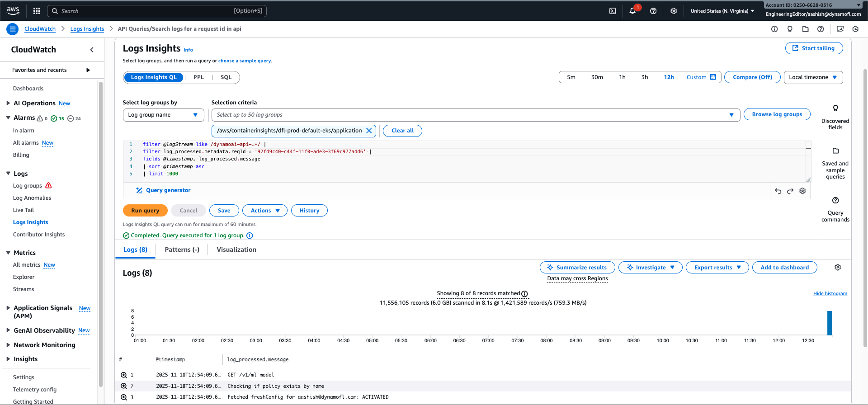Undo the last query edit
The image size is (868, 405).
pyautogui.click(x=778, y=191)
